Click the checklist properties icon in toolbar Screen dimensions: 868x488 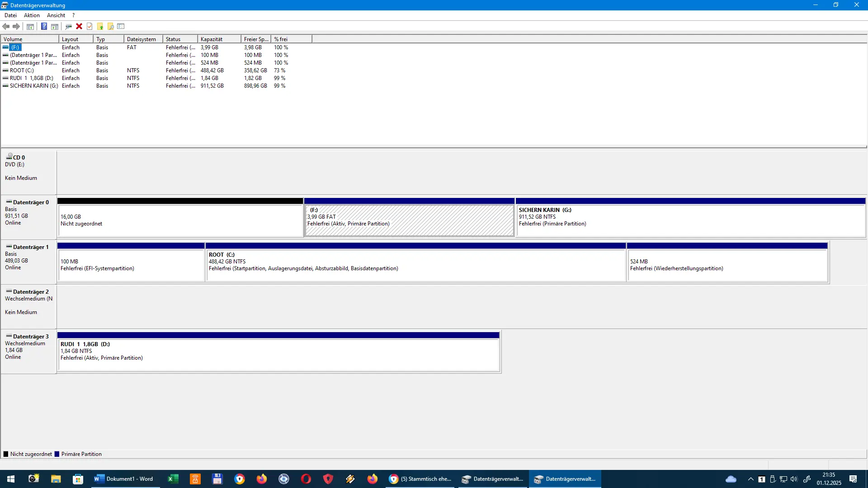121,26
